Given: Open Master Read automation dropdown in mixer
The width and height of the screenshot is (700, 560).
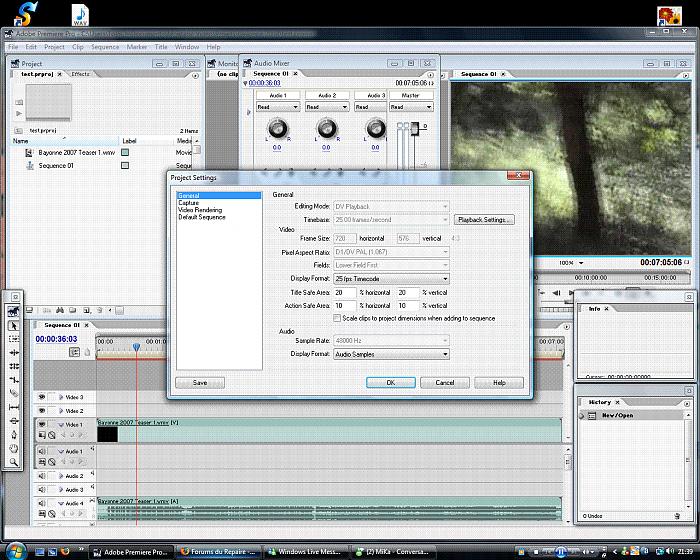Looking at the screenshot, I should point(411,107).
